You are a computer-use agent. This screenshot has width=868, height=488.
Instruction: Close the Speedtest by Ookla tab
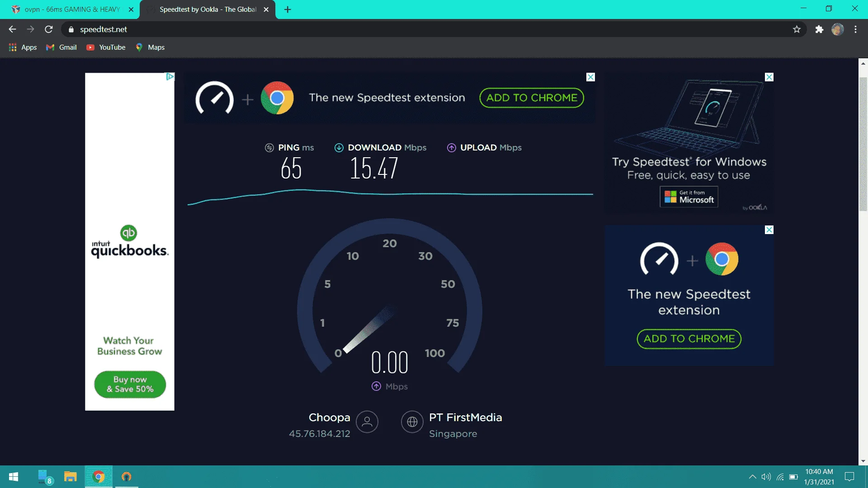[266, 9]
